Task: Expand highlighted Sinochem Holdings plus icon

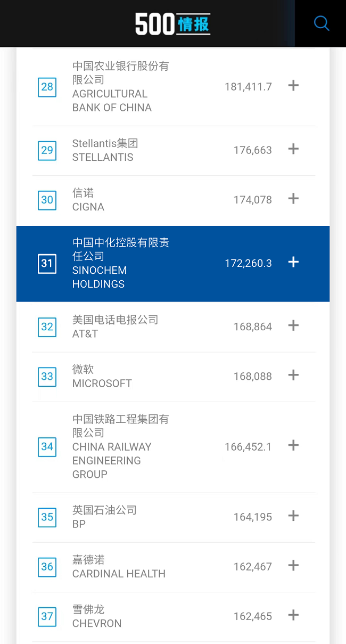Action: point(293,262)
